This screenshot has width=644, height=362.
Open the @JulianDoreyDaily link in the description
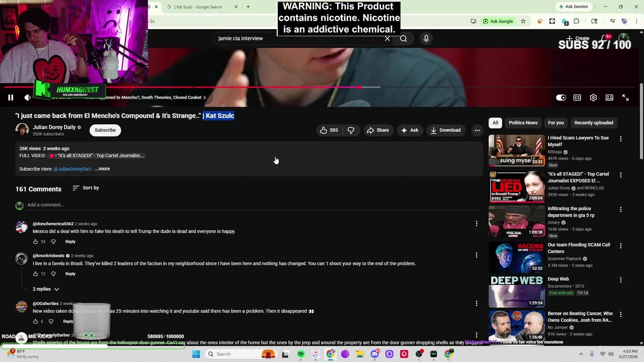coord(73,169)
